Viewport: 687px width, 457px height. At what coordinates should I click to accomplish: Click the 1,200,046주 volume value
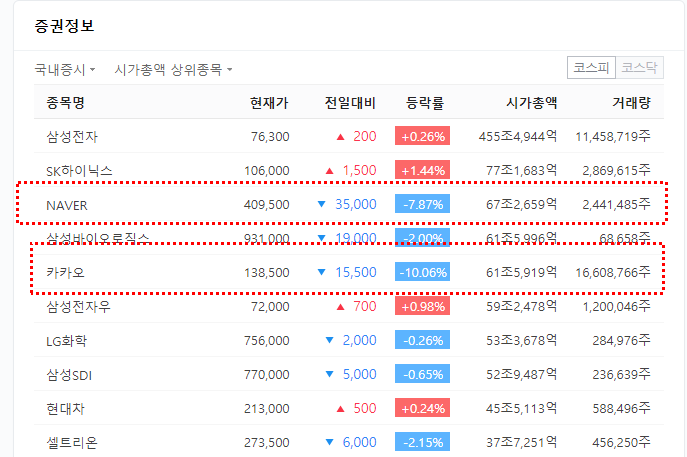pos(616,306)
